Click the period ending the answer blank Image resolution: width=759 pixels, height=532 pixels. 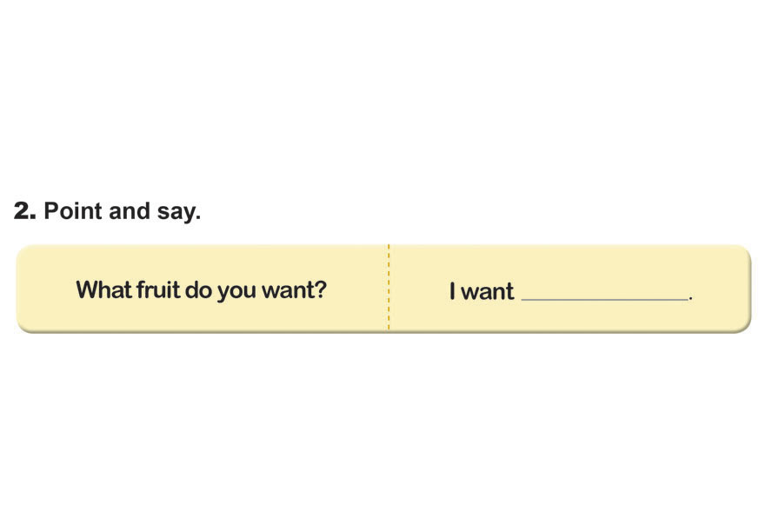coord(691,299)
